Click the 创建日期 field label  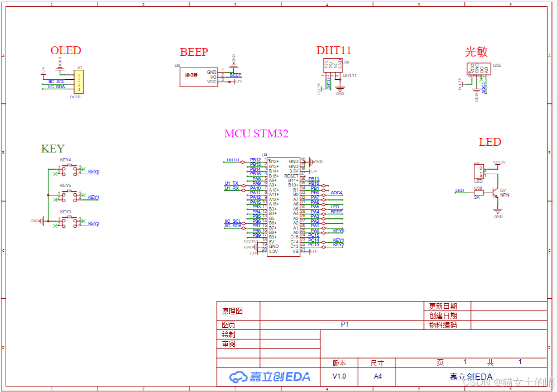pyautogui.click(x=443, y=315)
